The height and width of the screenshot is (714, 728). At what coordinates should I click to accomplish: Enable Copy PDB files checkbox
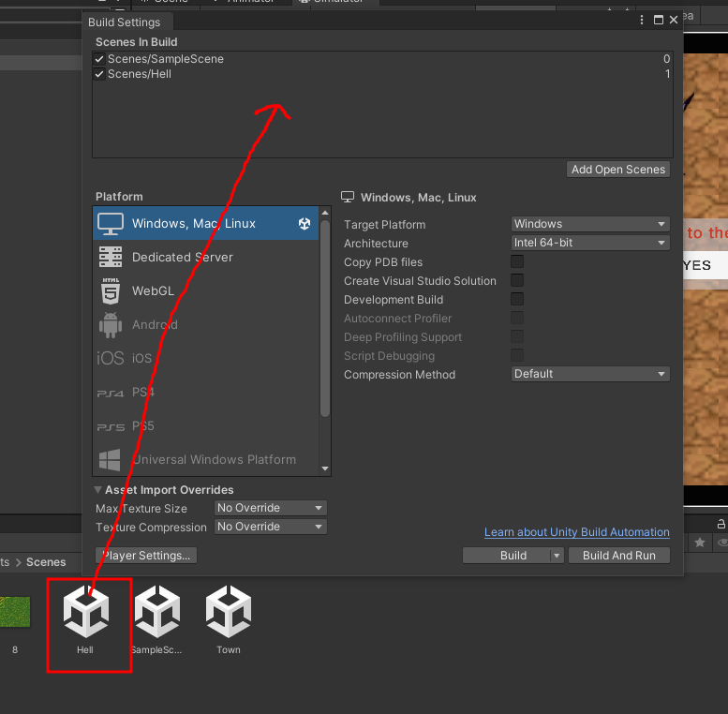point(517,261)
